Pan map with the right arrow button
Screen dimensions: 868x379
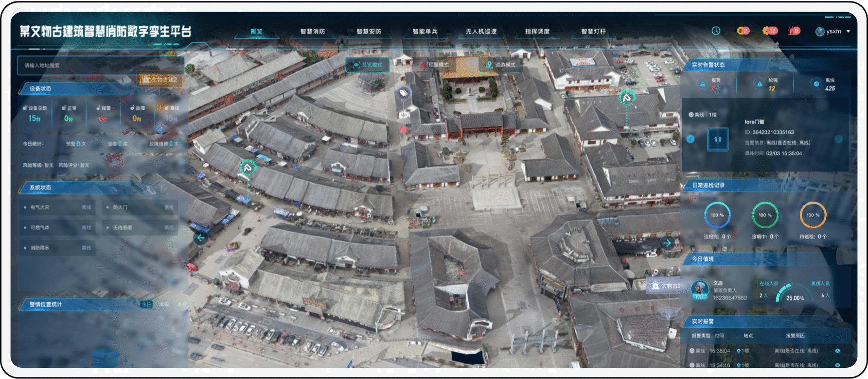point(668,242)
